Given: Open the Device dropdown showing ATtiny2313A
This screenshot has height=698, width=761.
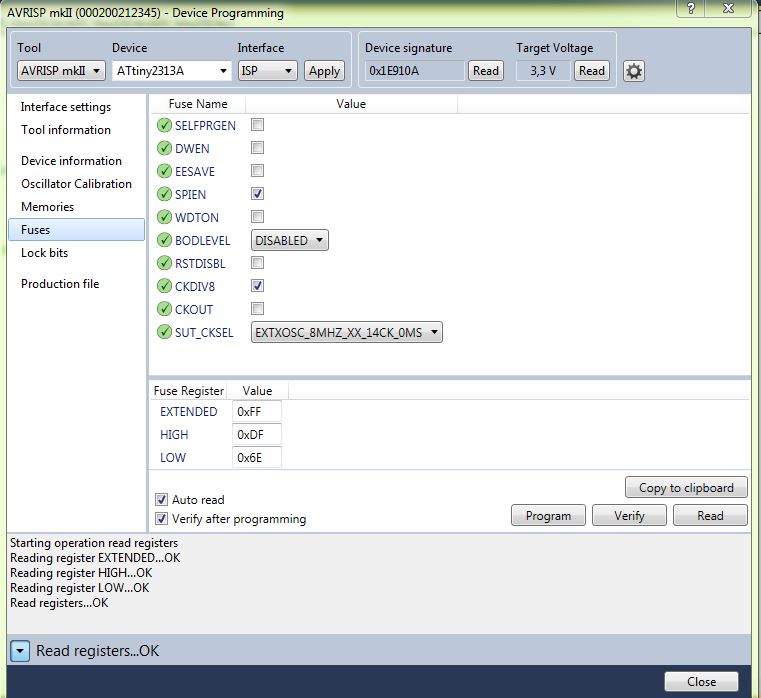Looking at the screenshot, I should (x=172, y=71).
